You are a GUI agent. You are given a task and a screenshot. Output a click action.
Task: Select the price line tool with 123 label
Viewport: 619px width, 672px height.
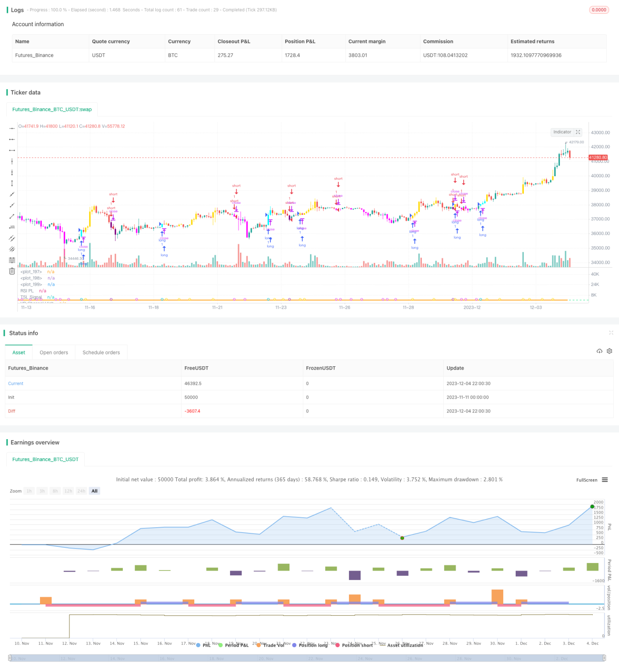[12, 227]
